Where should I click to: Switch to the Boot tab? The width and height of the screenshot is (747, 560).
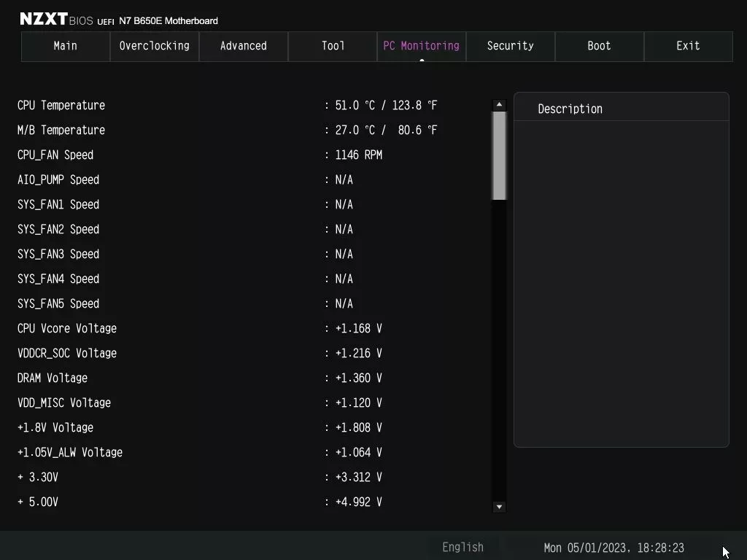pos(599,46)
